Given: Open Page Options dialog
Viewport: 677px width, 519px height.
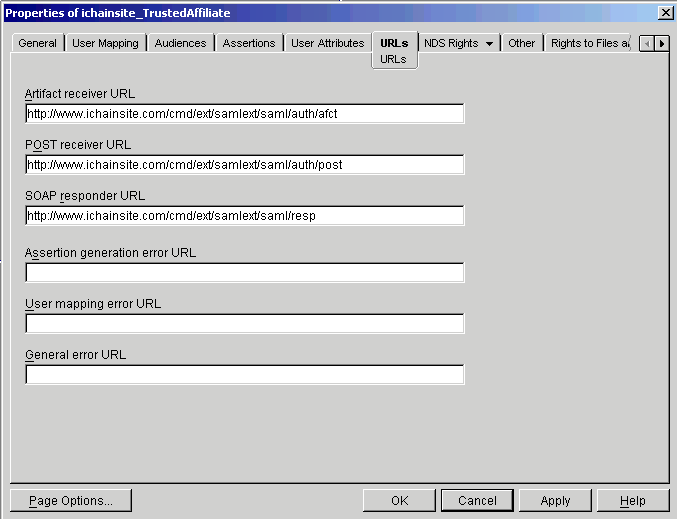Looking at the screenshot, I should click(x=71, y=500).
